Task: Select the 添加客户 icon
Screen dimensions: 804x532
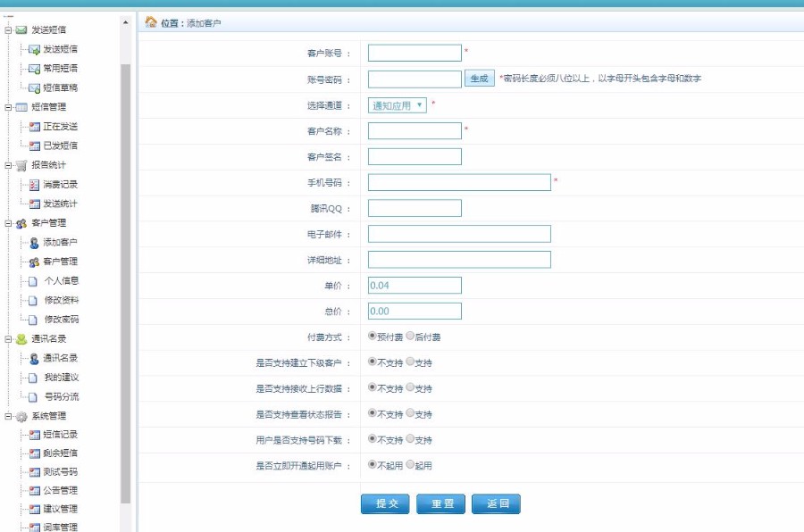Action: (33, 242)
